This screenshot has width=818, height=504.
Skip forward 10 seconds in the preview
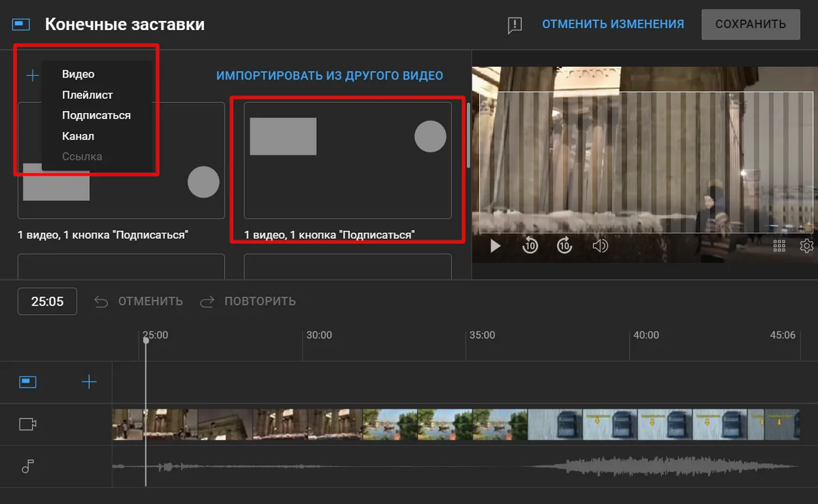[x=564, y=246]
